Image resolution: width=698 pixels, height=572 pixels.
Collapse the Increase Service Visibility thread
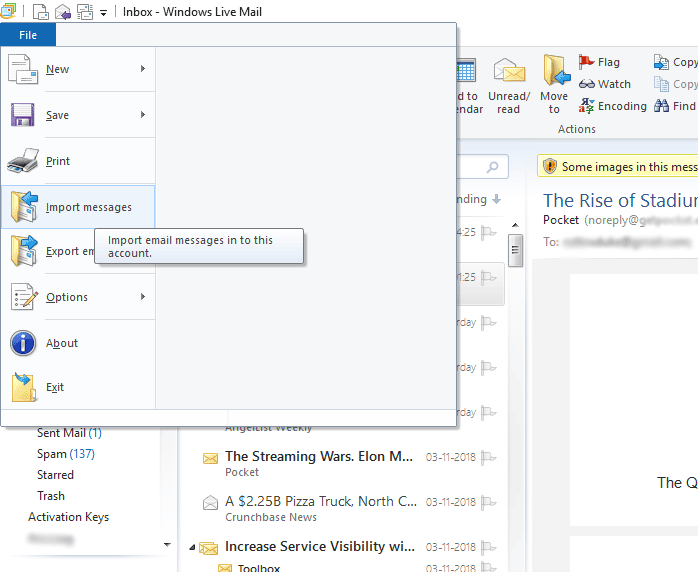(x=192, y=548)
